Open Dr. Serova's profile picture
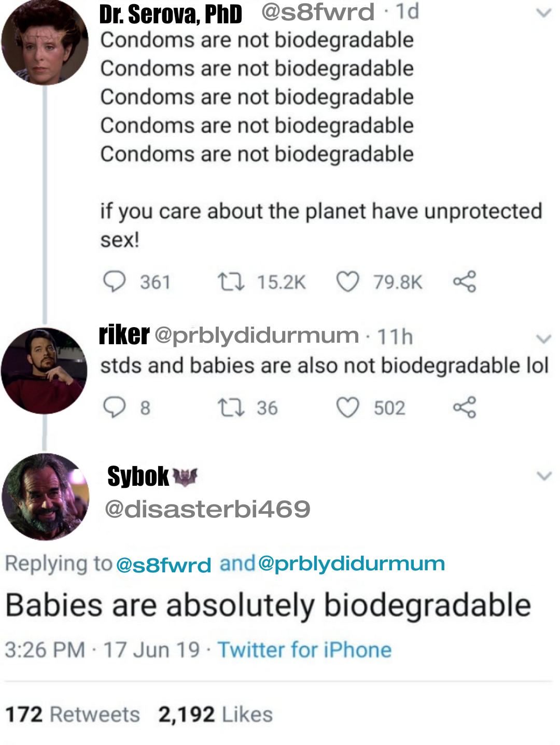Screen dimensions: 560x745 pos(45,43)
